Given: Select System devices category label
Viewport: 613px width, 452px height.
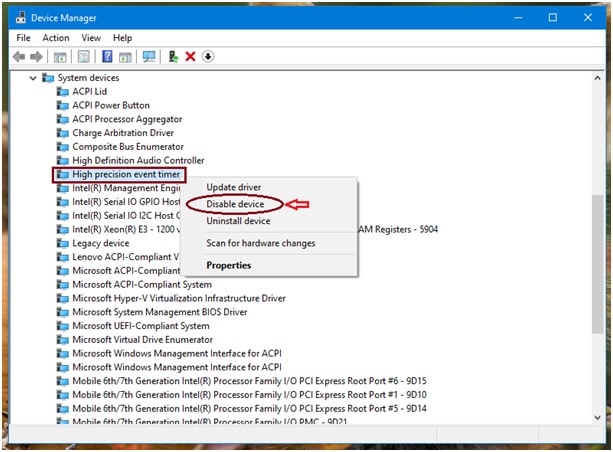Looking at the screenshot, I should coord(88,78).
